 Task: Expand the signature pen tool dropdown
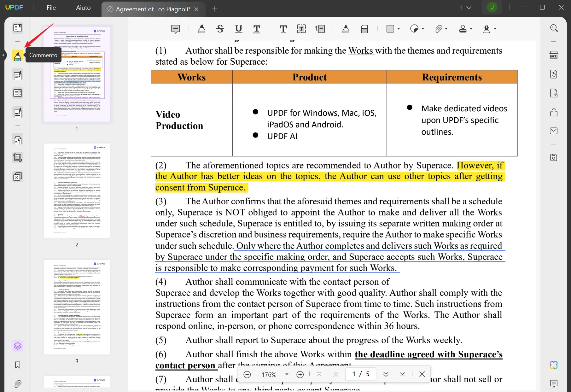[x=495, y=29]
